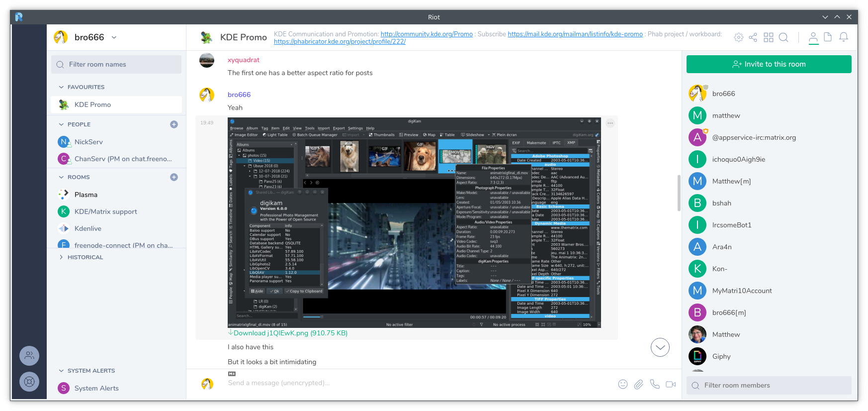Show the member list icon
The image size is (868, 411).
point(813,37)
